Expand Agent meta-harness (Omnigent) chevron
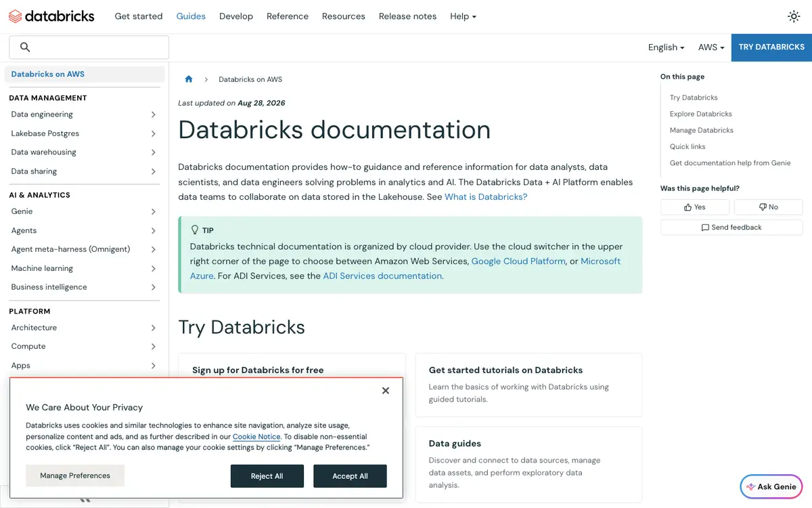 pos(154,249)
